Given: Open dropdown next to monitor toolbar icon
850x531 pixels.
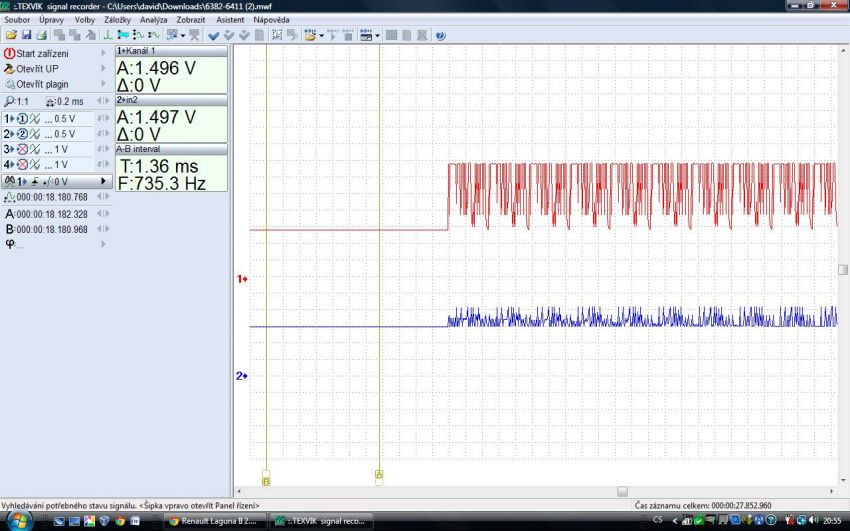Looking at the screenshot, I should [x=183, y=36].
